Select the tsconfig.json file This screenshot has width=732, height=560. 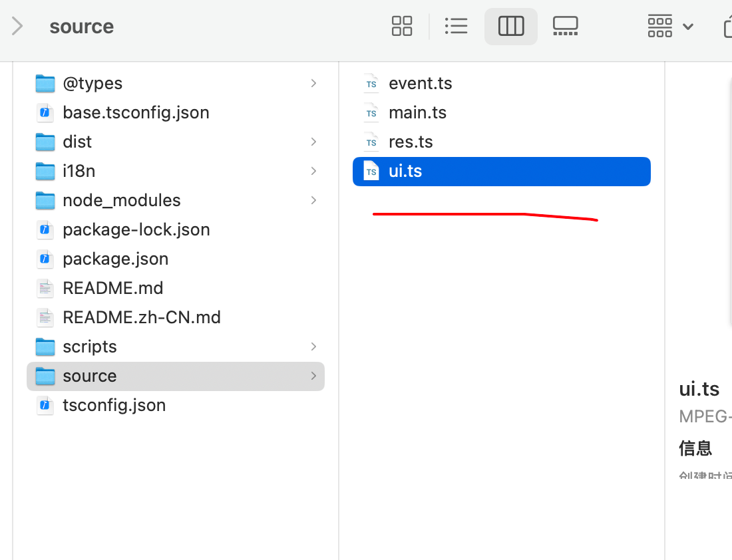tap(114, 405)
